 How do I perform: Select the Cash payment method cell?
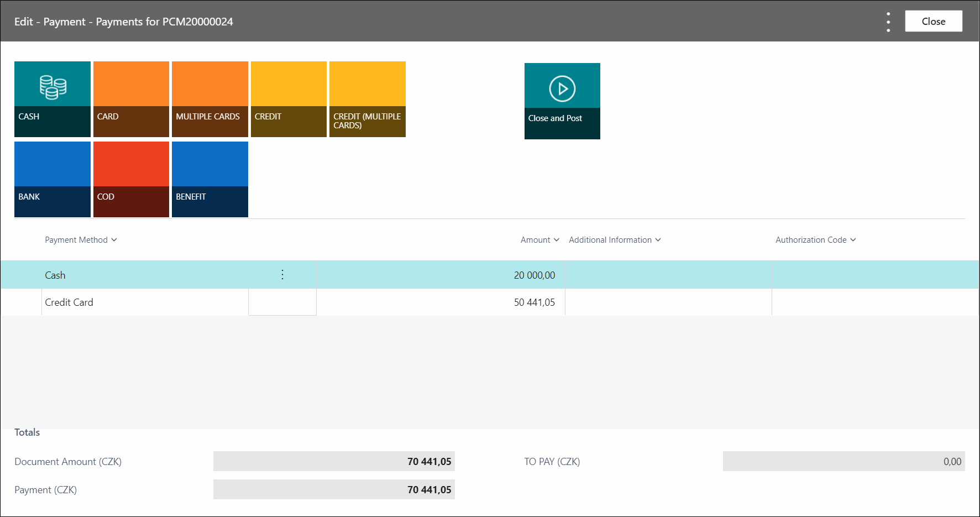pos(145,275)
